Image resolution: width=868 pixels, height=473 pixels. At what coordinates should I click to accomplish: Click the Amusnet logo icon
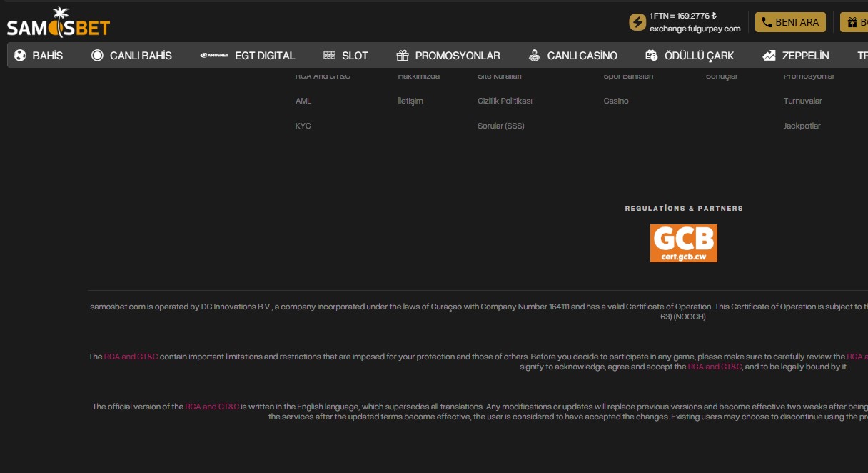tap(214, 55)
